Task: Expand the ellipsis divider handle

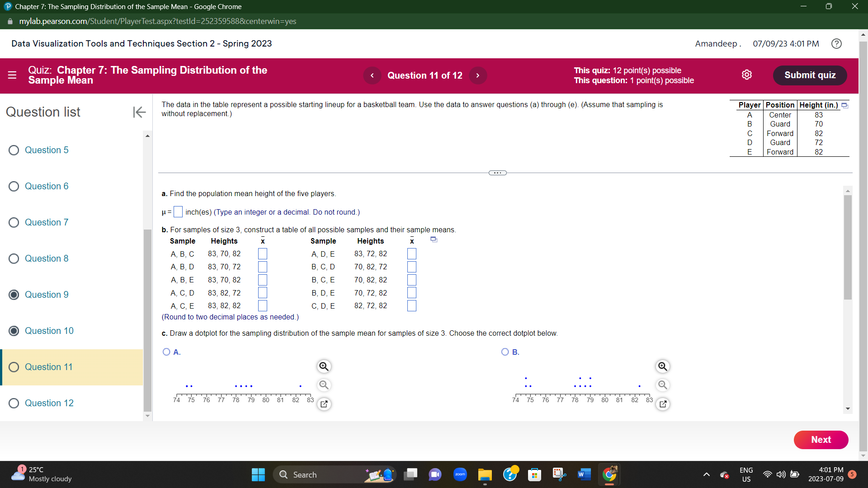Action: (x=498, y=173)
